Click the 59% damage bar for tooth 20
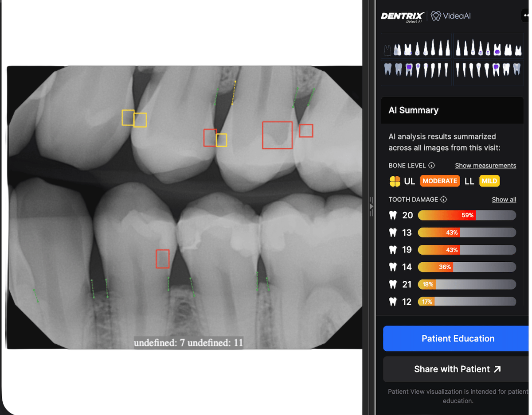 tap(467, 215)
